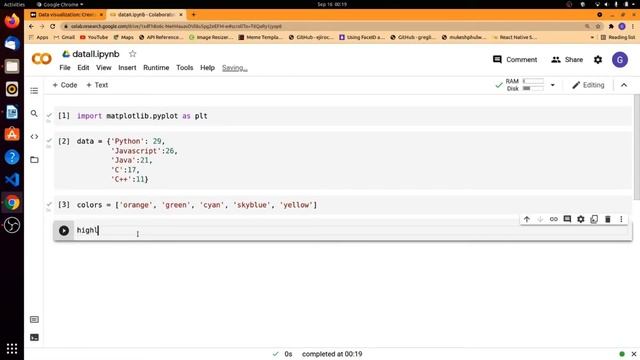Add a comment to the cell
The image size is (640, 360).
[567, 219]
